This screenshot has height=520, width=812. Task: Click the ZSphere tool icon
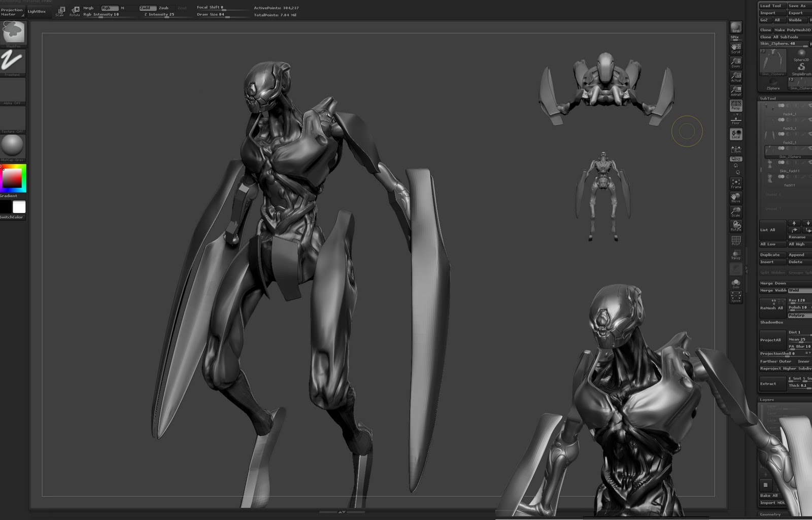(773, 84)
